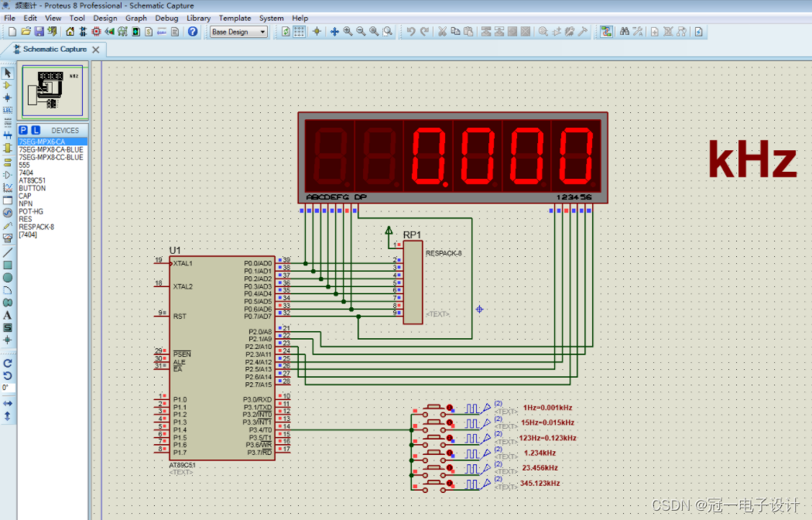This screenshot has height=520, width=812.
Task: Select the 2D Graphics Circle tool
Action: tap(8, 278)
